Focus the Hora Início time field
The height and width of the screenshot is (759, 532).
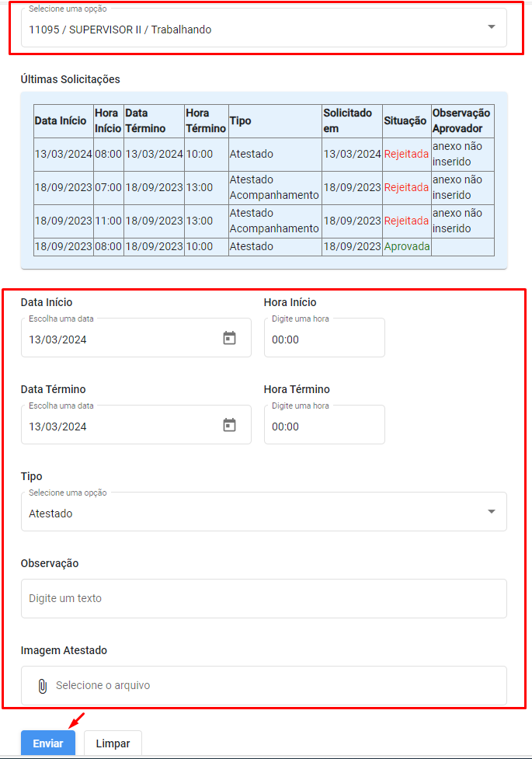pos(325,338)
